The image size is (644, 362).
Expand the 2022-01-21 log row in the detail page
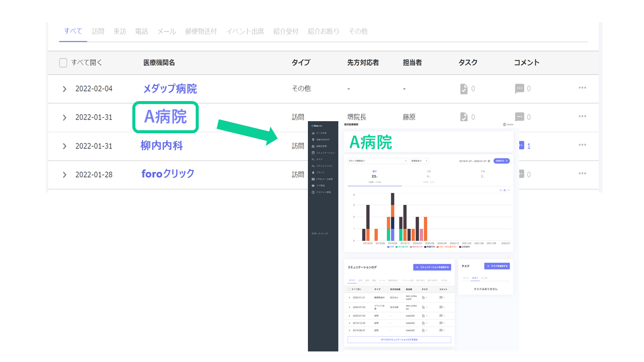pos(350,298)
